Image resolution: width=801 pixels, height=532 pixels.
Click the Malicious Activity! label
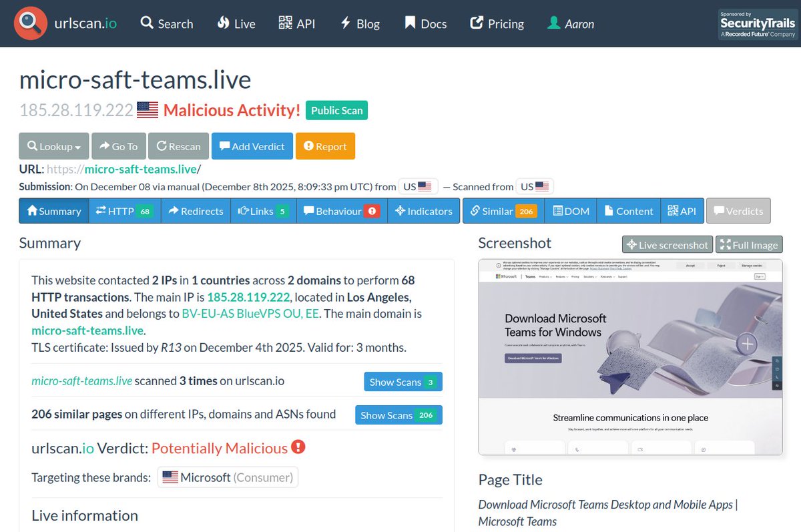tap(232, 110)
